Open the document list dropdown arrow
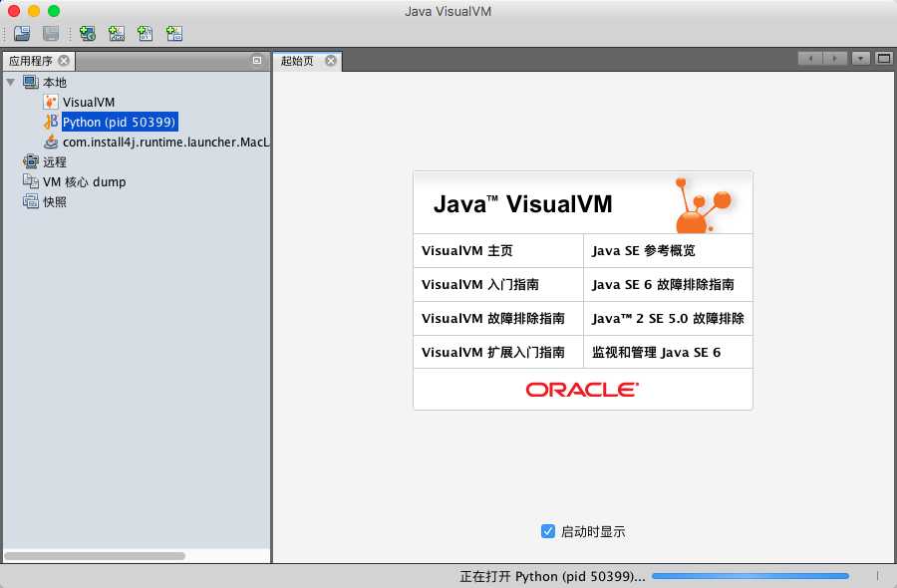 [x=860, y=59]
